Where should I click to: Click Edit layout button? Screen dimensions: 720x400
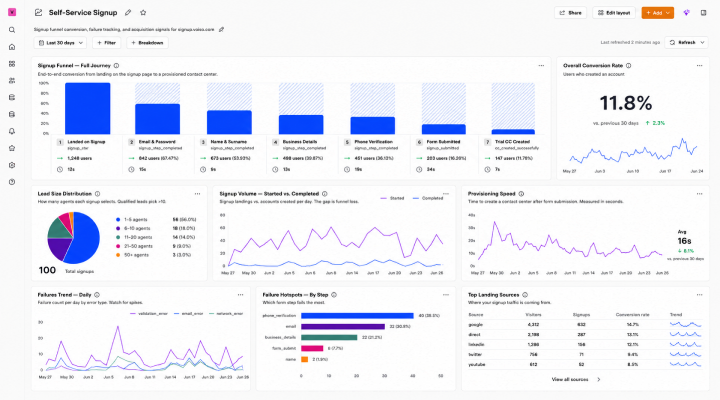(614, 13)
